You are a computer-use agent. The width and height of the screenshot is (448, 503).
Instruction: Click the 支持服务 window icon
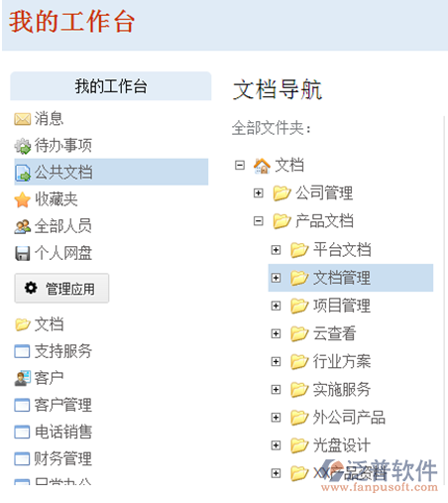click(22, 351)
